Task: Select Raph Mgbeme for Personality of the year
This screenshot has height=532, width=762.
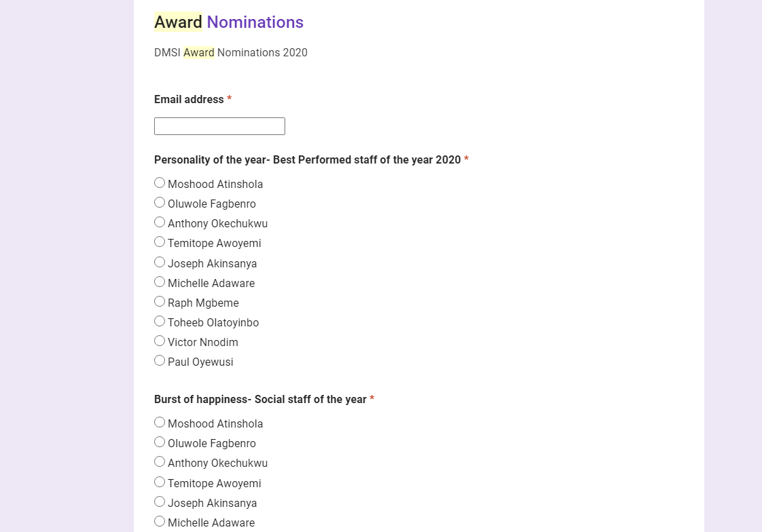Action: pos(160,301)
